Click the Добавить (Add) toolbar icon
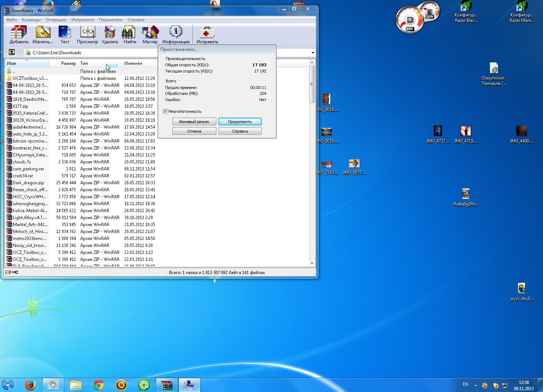This screenshot has height=392, width=543. [19, 34]
